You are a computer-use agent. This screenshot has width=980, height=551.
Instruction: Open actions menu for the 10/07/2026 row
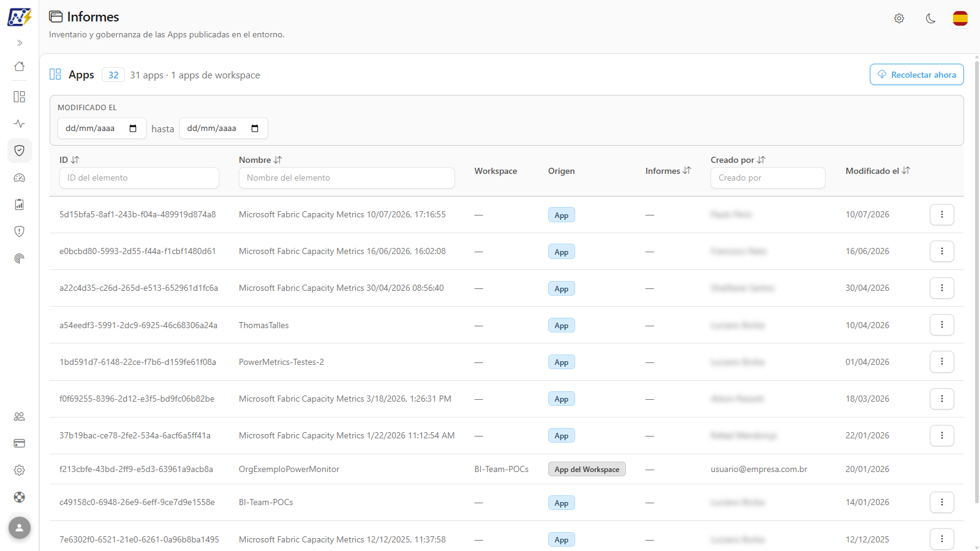942,214
